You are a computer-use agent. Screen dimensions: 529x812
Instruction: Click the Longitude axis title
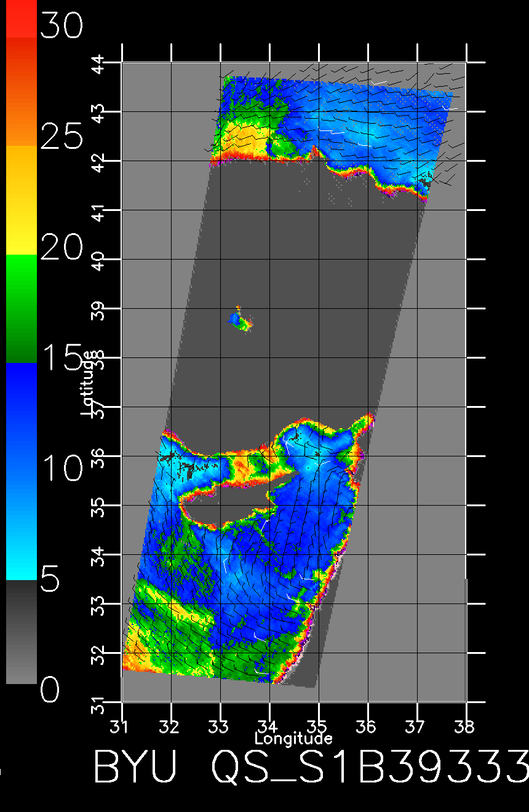tap(293, 738)
